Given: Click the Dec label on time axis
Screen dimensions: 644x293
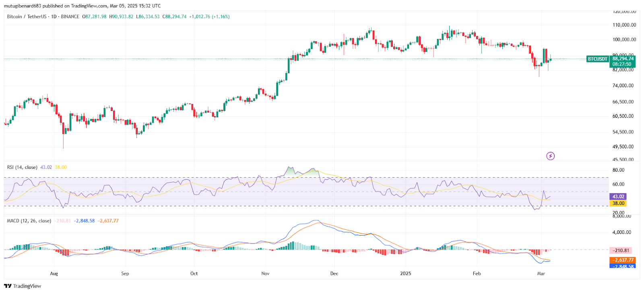Looking at the screenshot, I should (334, 274).
